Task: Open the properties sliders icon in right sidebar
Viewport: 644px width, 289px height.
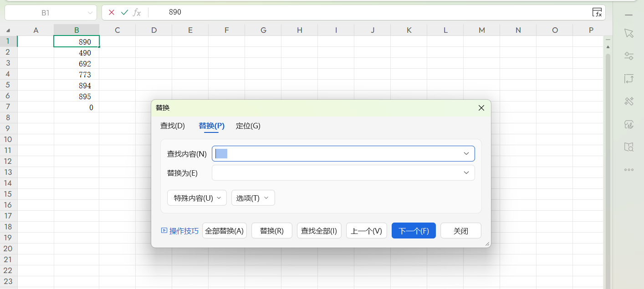Action: tap(629, 56)
